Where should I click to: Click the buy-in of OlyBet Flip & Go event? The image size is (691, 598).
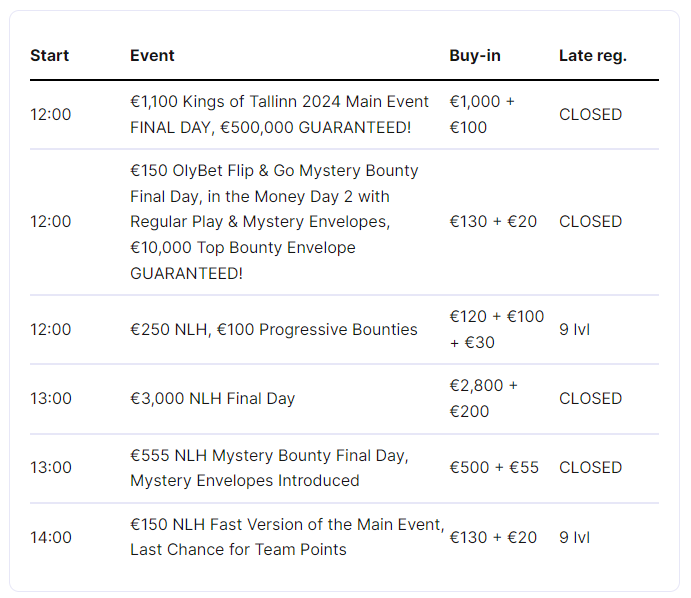point(493,221)
